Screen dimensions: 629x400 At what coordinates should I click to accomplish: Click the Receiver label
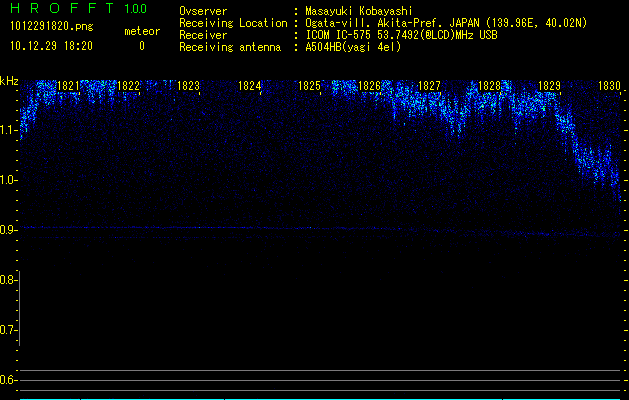pyautogui.click(x=203, y=35)
